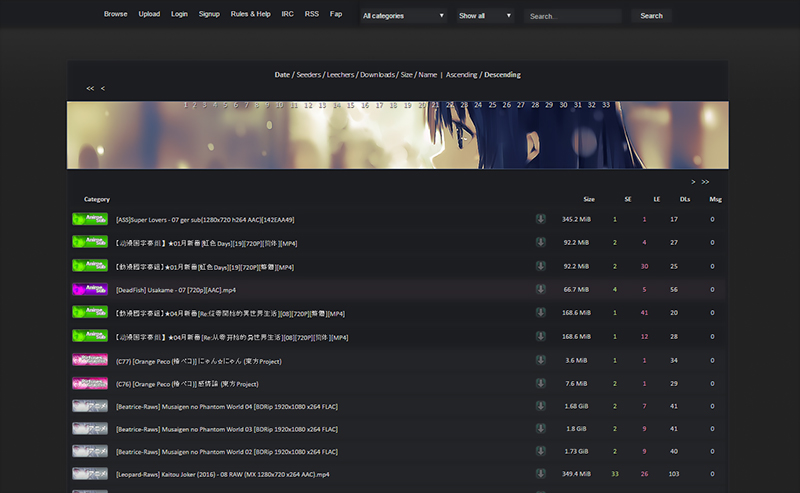Click green badge of 92.2 MiB row with 4 leechers
Screen dimensions: 800x493
[x=90, y=241]
